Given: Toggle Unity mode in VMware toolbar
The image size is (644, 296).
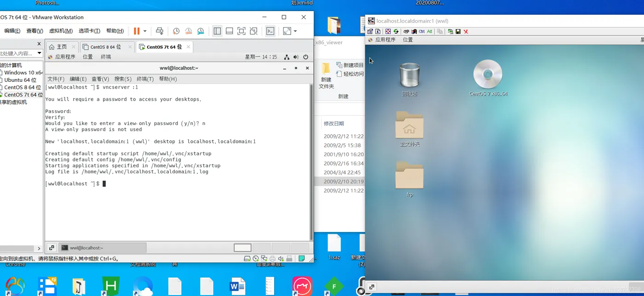Looking at the screenshot, I should tap(253, 31).
